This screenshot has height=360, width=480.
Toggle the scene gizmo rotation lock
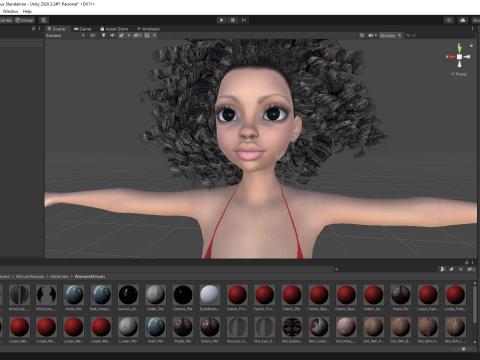(471, 45)
